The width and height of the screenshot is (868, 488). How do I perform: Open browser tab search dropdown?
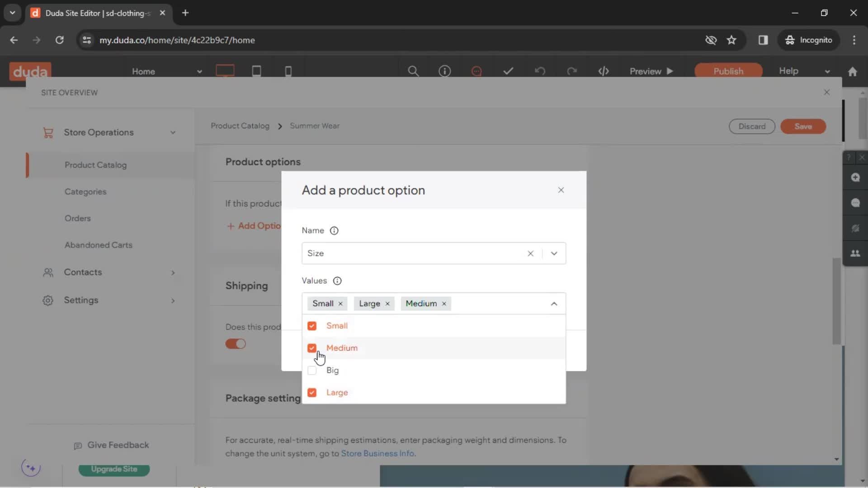click(12, 13)
